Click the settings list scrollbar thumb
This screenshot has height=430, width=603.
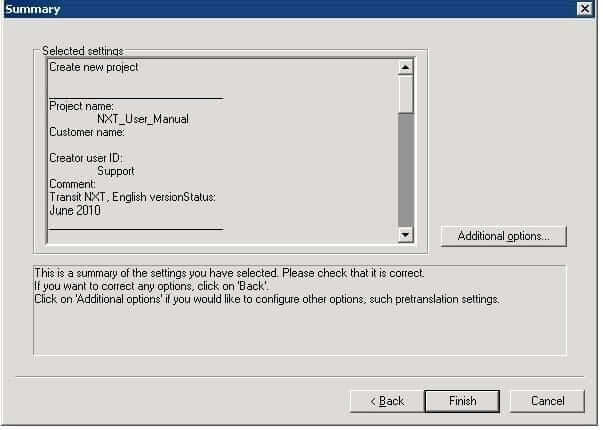pyautogui.click(x=405, y=94)
